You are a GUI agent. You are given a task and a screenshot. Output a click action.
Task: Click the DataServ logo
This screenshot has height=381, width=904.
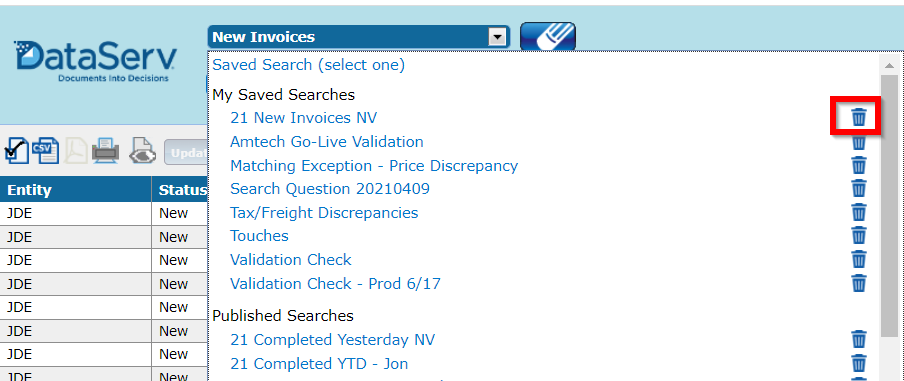tap(96, 62)
